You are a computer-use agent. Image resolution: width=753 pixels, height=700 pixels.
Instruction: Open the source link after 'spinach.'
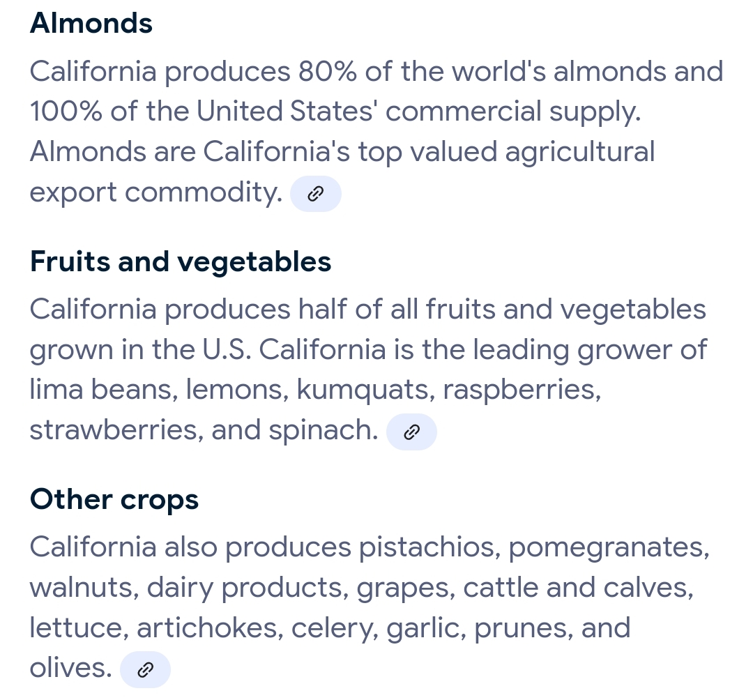click(x=411, y=432)
